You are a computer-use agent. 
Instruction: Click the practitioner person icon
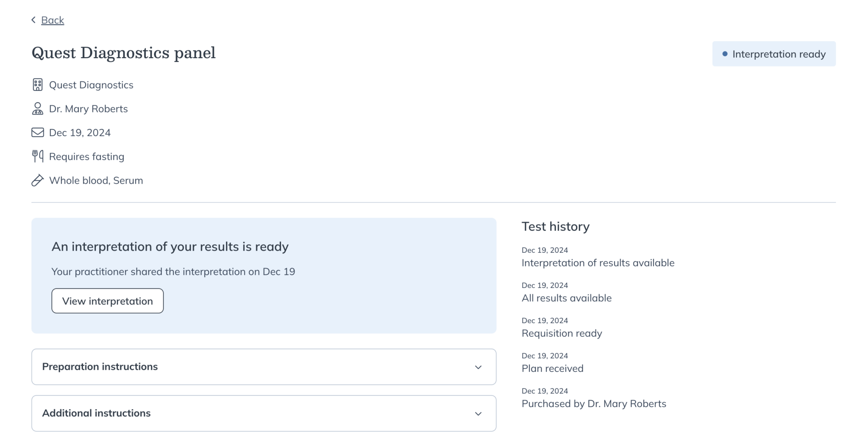[38, 109]
